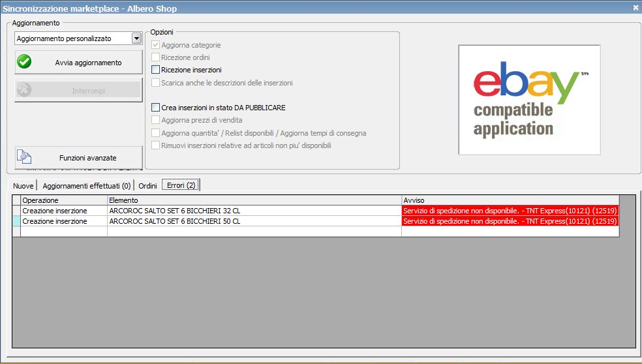642x364 pixels.
Task: Click the Avviso column header
Action: tap(510, 200)
